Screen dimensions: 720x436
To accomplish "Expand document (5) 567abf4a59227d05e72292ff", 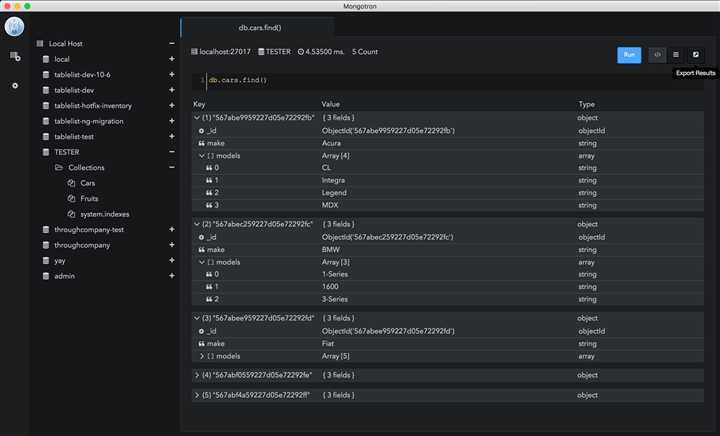I will point(197,395).
